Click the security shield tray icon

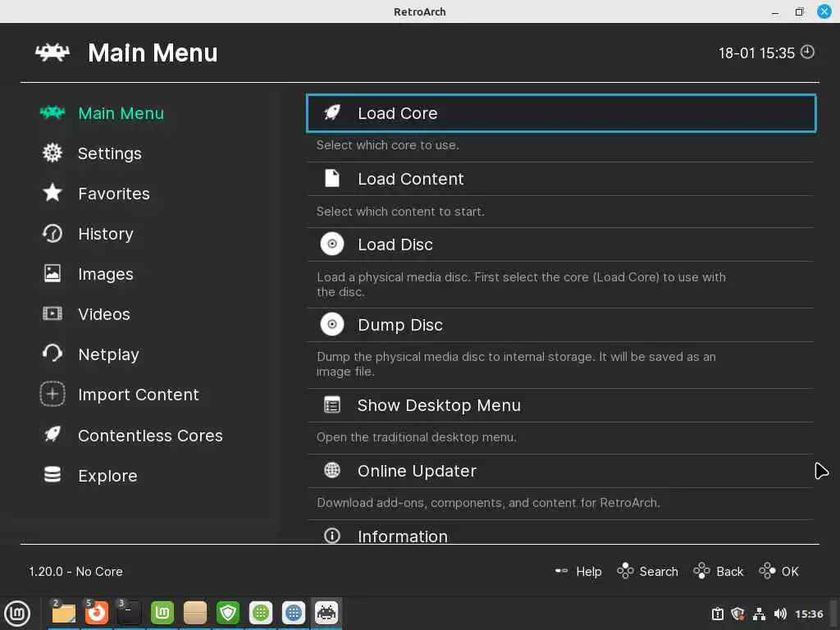pyautogui.click(x=737, y=614)
